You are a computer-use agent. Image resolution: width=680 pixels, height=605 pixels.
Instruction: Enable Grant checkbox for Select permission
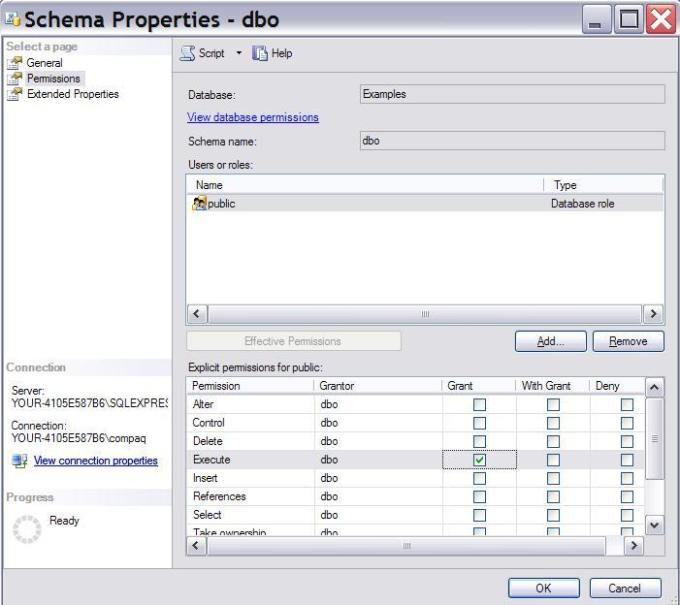[x=479, y=515]
